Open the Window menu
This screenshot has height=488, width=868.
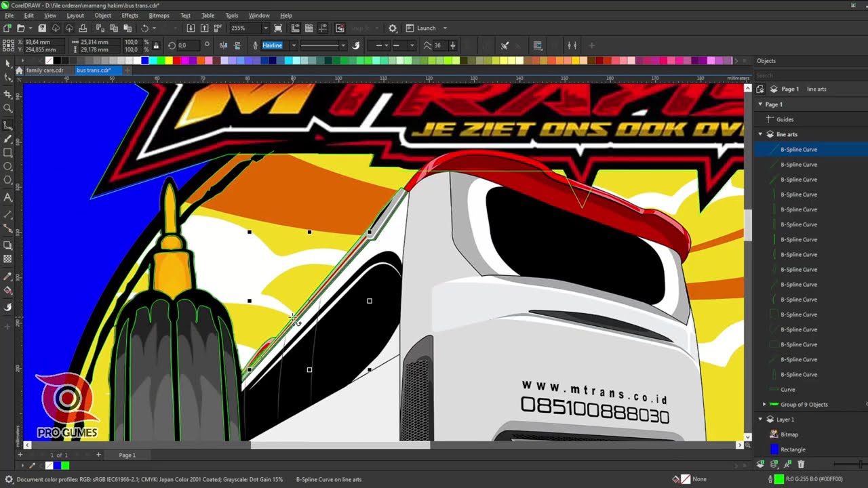(259, 16)
